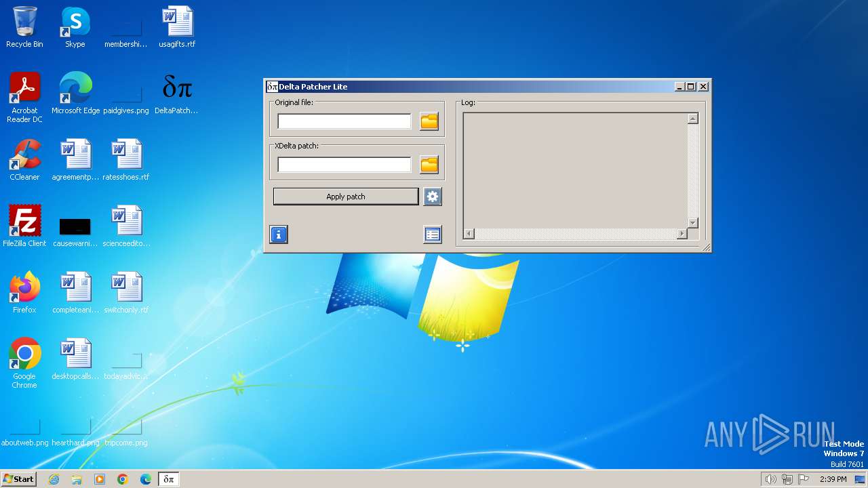Screen dimensions: 868x488
Task: Select the CCleaner desktop shortcut
Action: point(24,160)
